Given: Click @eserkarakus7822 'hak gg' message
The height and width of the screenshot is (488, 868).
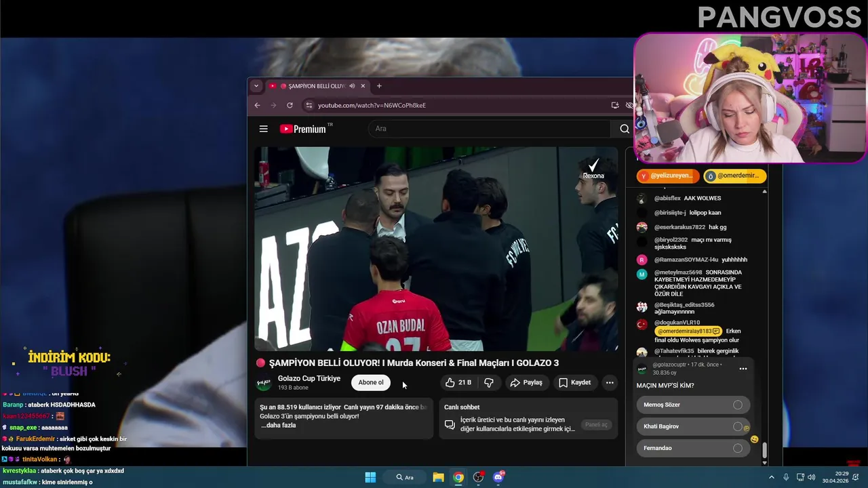Looking at the screenshot, I should (x=717, y=227).
